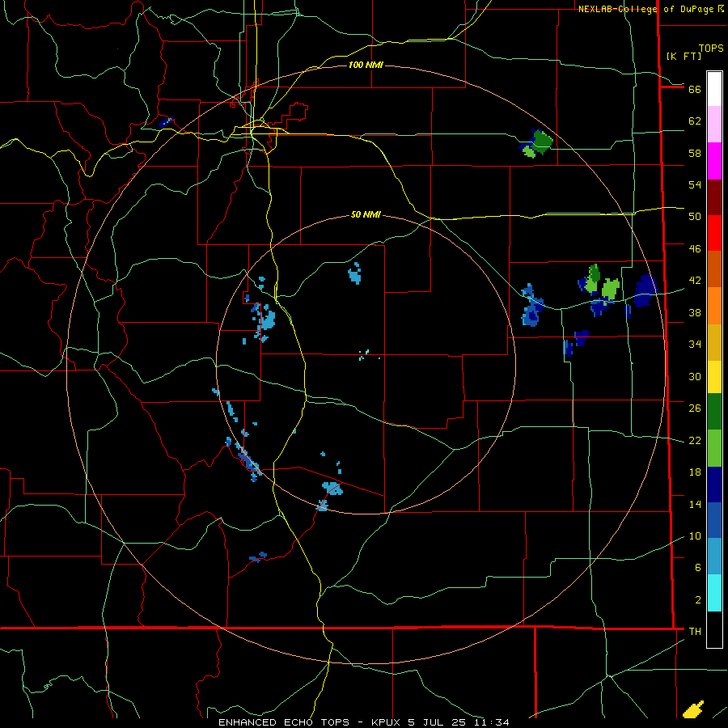Click the 14 legend value
This screenshot has width=728, height=728.
click(695, 504)
